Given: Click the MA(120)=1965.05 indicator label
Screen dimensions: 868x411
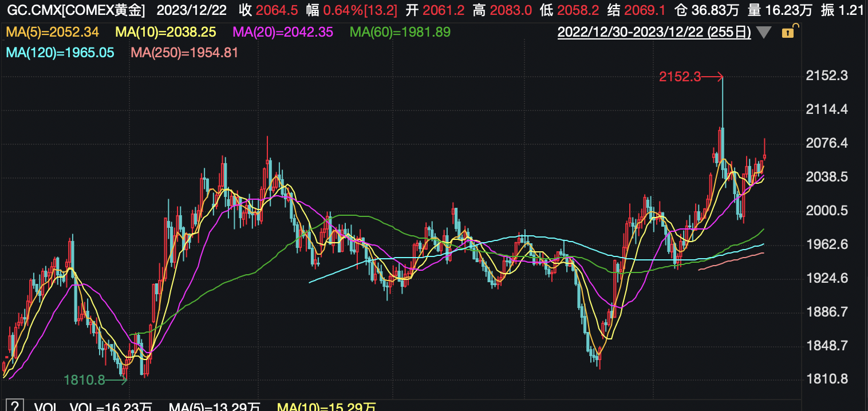Looking at the screenshot, I should (x=60, y=53).
